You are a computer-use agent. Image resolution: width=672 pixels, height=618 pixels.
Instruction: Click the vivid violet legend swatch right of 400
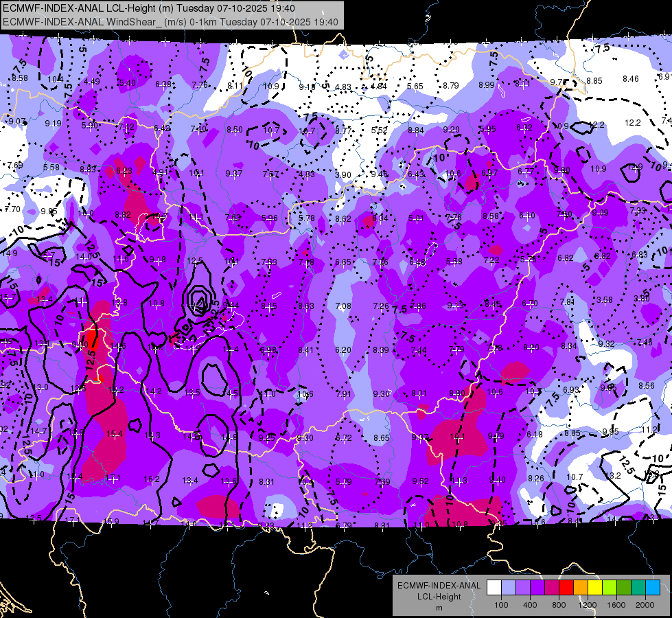click(537, 588)
